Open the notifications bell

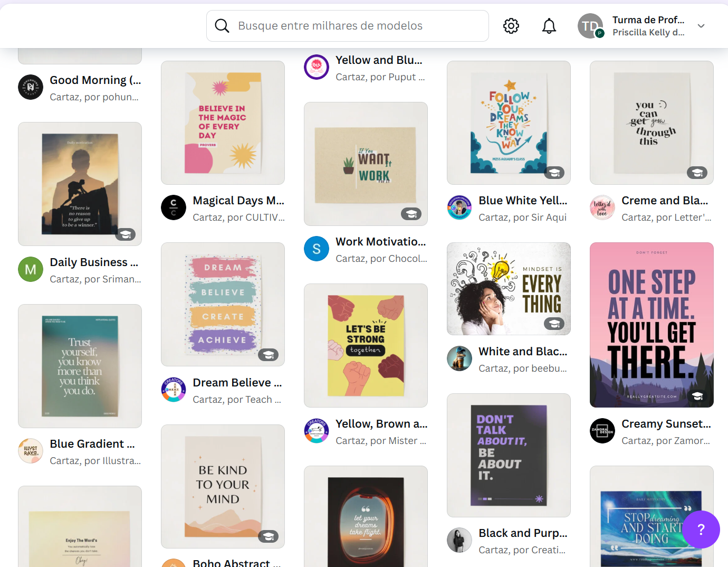[x=549, y=26]
